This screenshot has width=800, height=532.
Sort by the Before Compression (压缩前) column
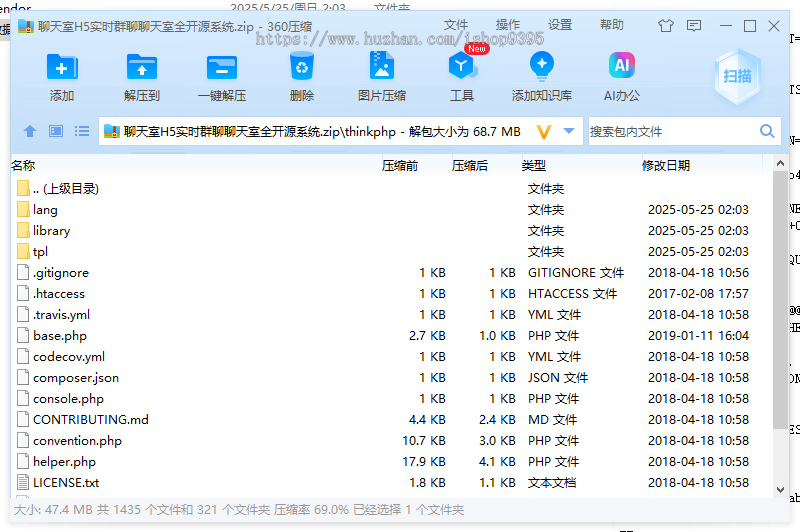coord(399,165)
